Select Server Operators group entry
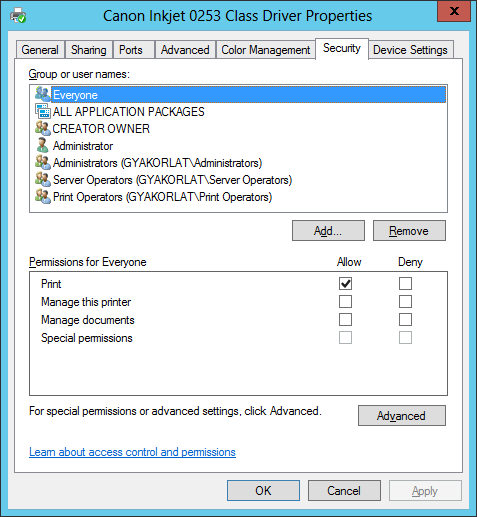This screenshot has width=477, height=517. pos(172,180)
